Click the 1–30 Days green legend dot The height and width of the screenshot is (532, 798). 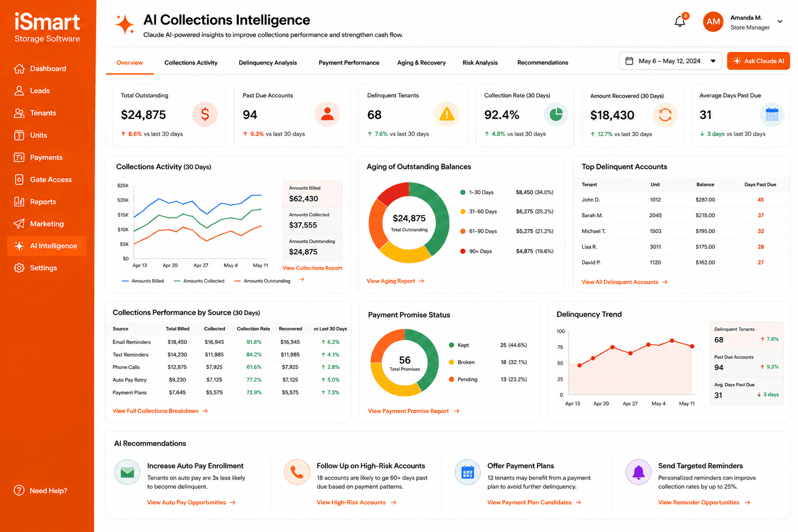(463, 192)
